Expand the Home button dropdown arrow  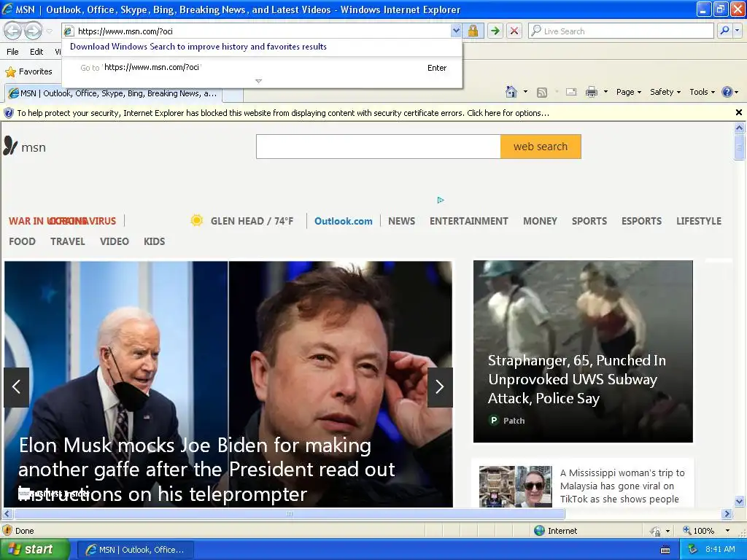[x=525, y=92]
